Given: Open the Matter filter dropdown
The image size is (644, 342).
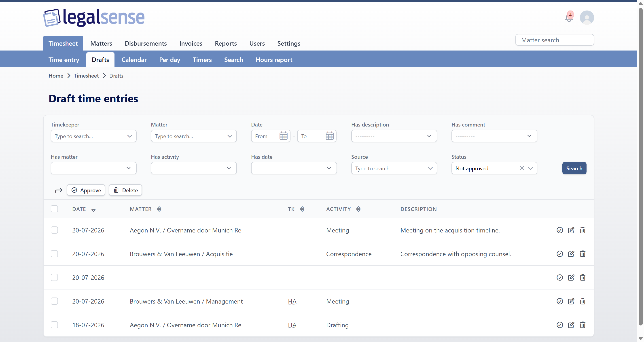Looking at the screenshot, I should (x=194, y=136).
